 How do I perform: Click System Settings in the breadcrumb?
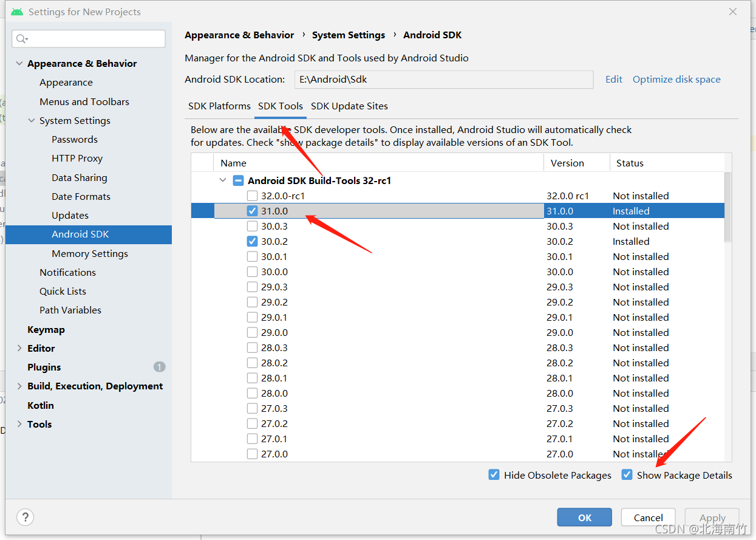(349, 35)
